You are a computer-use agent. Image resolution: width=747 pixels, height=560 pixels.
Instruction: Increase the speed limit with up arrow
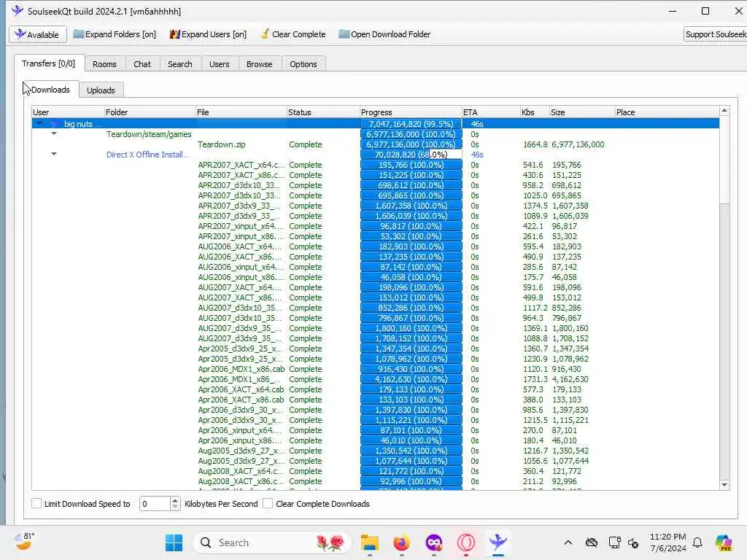175,500
